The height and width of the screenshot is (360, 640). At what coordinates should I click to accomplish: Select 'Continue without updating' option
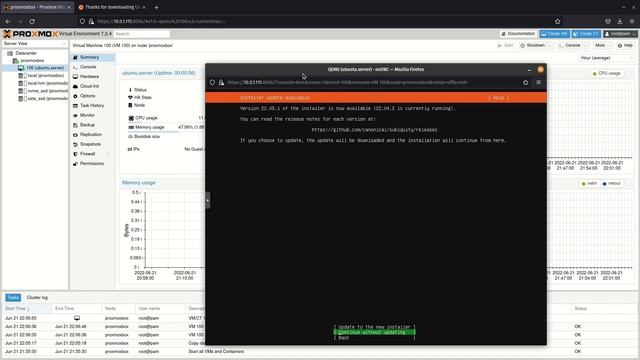[374, 332]
